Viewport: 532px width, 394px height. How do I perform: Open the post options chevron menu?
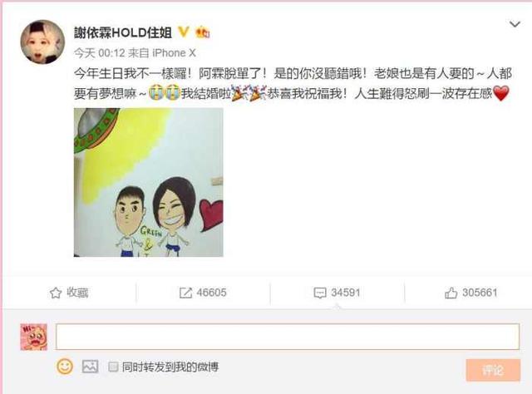click(x=515, y=24)
